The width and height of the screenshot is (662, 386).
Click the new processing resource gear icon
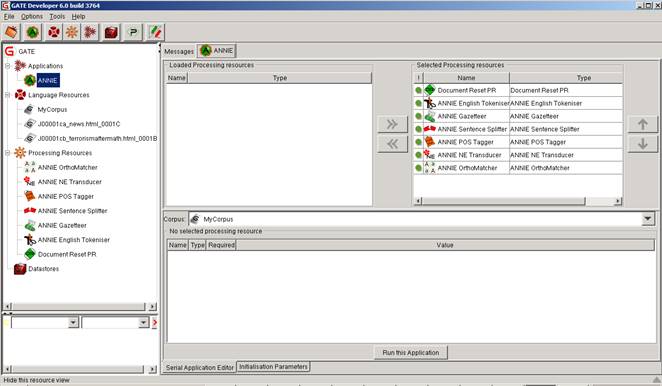[72, 32]
